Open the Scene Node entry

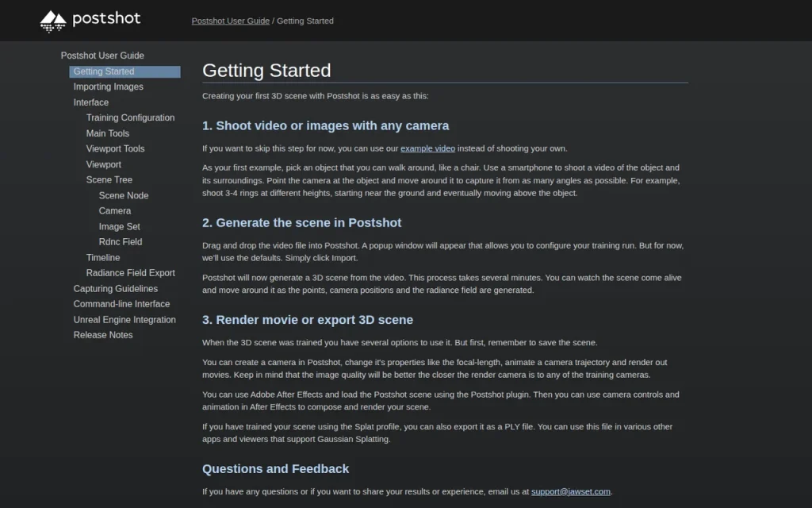[123, 195]
